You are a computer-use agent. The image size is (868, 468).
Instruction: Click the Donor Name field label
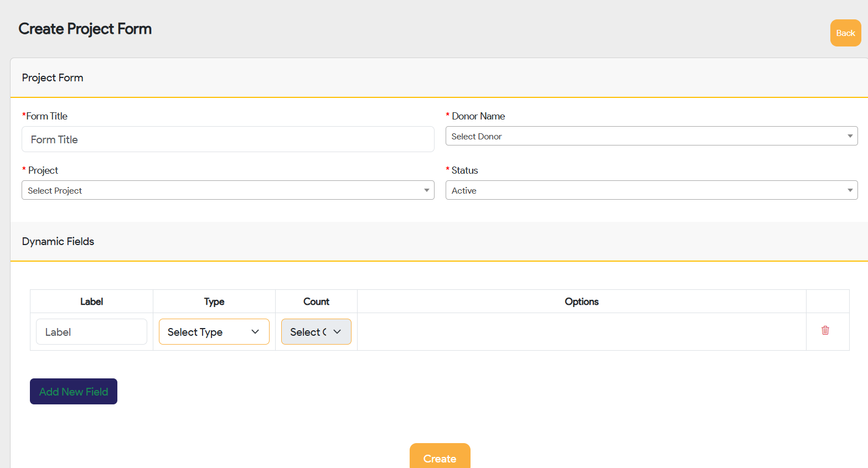478,116
